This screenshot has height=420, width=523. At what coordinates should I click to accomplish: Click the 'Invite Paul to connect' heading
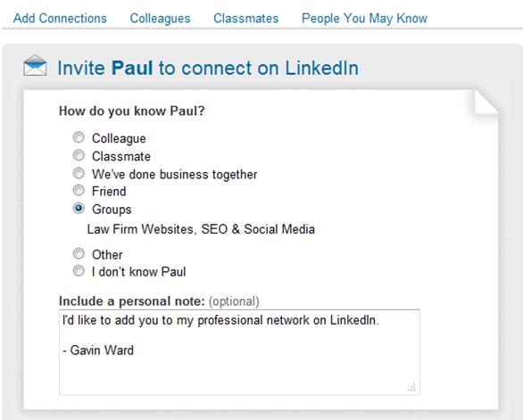point(208,68)
